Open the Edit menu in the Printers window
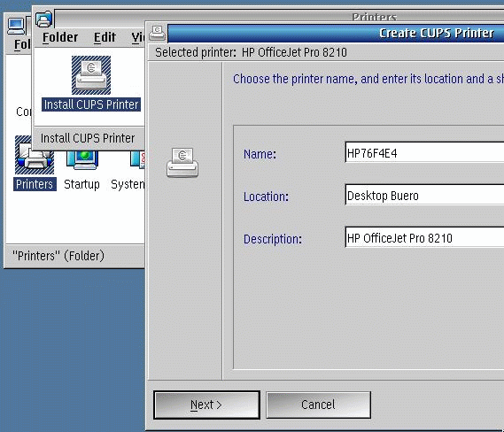The width and height of the screenshot is (504, 432). pyautogui.click(x=105, y=37)
